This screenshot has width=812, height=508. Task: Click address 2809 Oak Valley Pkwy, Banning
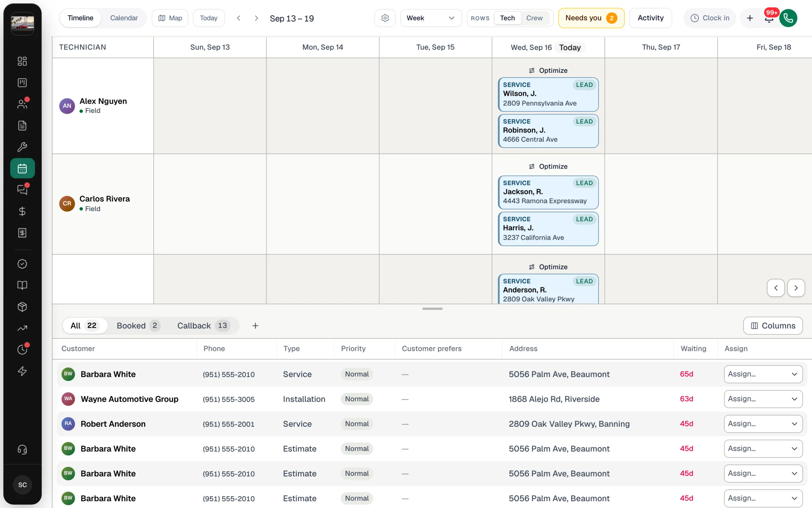tap(569, 424)
